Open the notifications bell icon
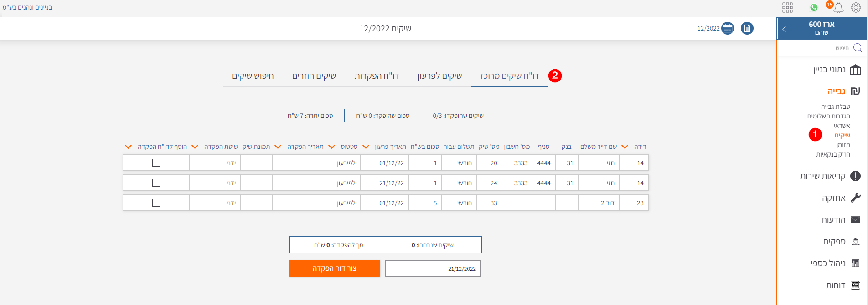The height and width of the screenshot is (305, 868). [x=838, y=7]
